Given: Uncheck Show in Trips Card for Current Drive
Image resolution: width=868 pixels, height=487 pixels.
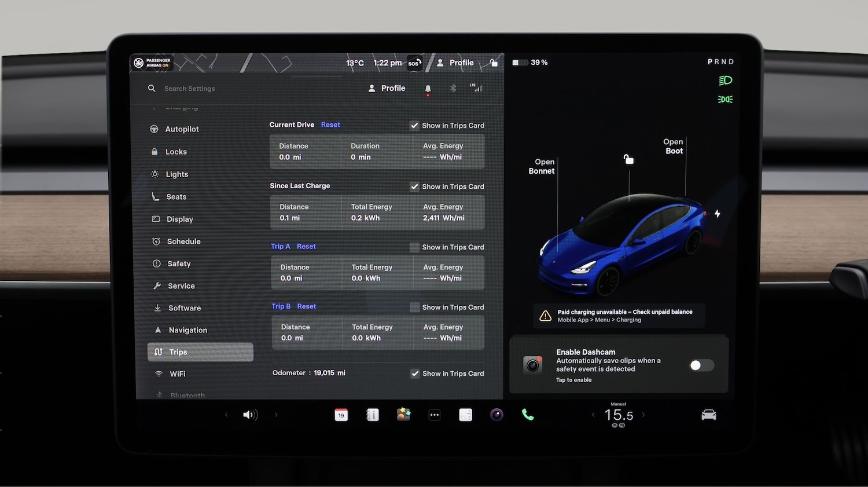Looking at the screenshot, I should point(415,125).
